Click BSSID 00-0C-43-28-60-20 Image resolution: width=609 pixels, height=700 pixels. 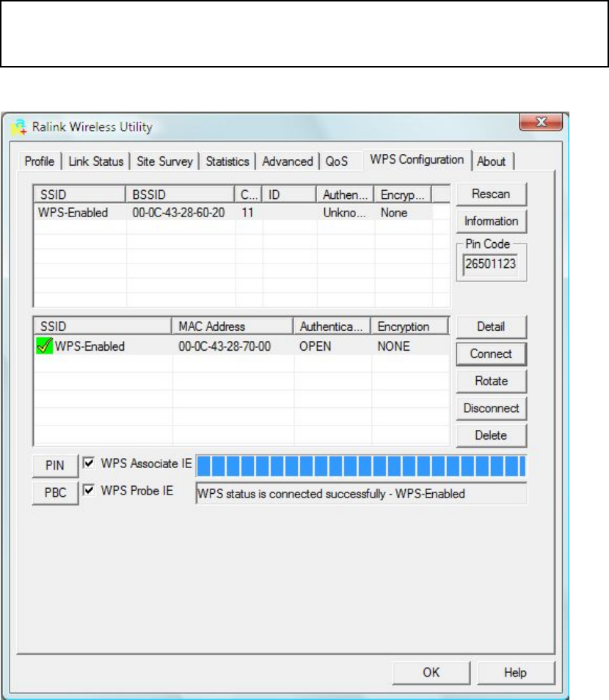[x=178, y=213]
